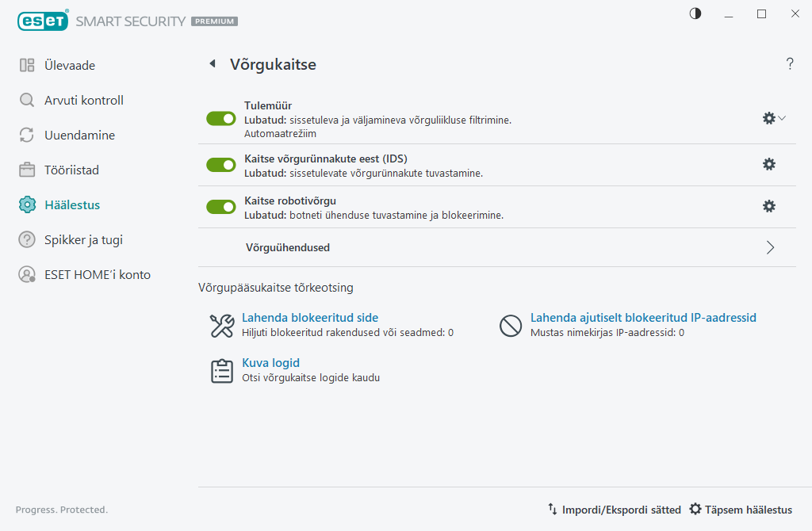Select the Arvuti kontroll scan icon

coord(26,100)
